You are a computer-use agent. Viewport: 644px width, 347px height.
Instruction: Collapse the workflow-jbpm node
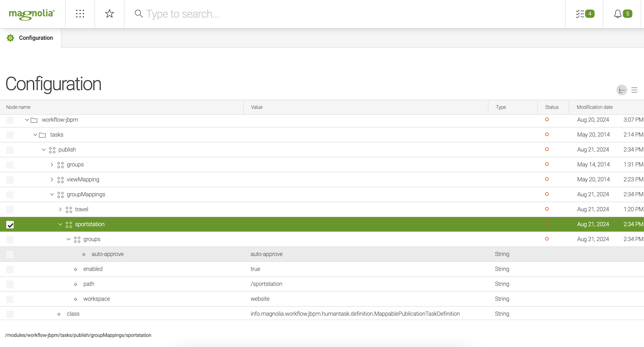(27, 120)
